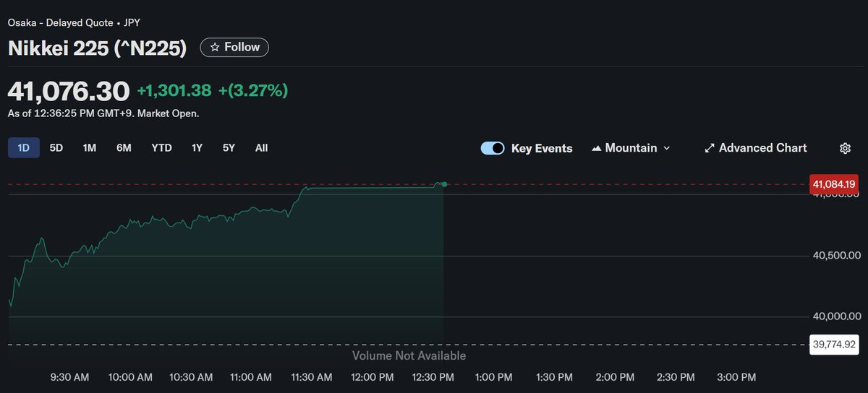Click the 10:30 AM time label
Viewport: 868px width, 393px height.
(x=191, y=377)
